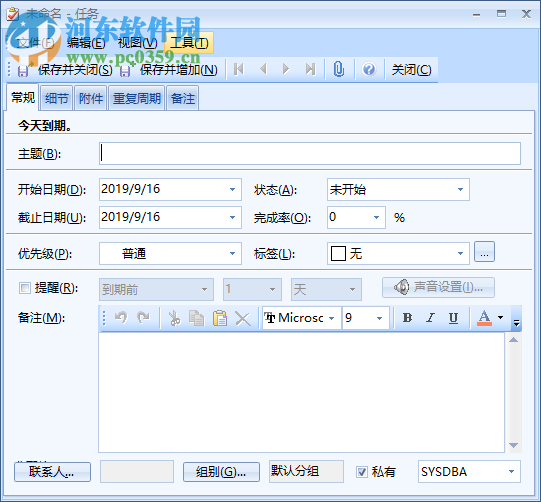Click into the 主题(B) subject input field
The height and width of the screenshot is (502, 541).
(310, 154)
